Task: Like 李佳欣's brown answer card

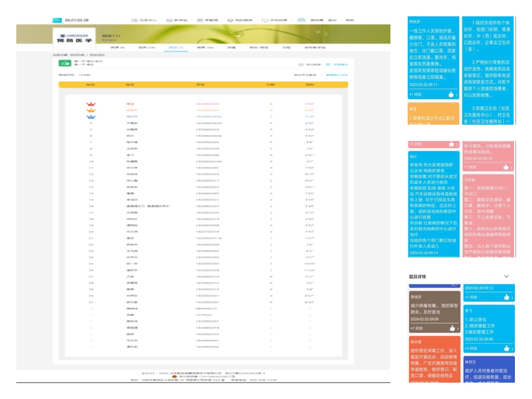Action: [452, 328]
